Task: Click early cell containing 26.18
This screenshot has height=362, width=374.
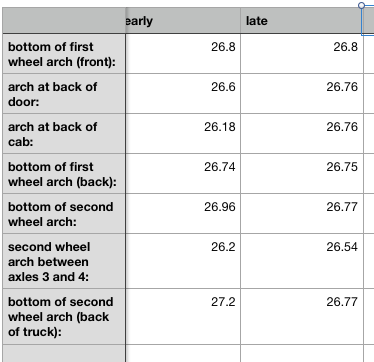Action: click(183, 134)
